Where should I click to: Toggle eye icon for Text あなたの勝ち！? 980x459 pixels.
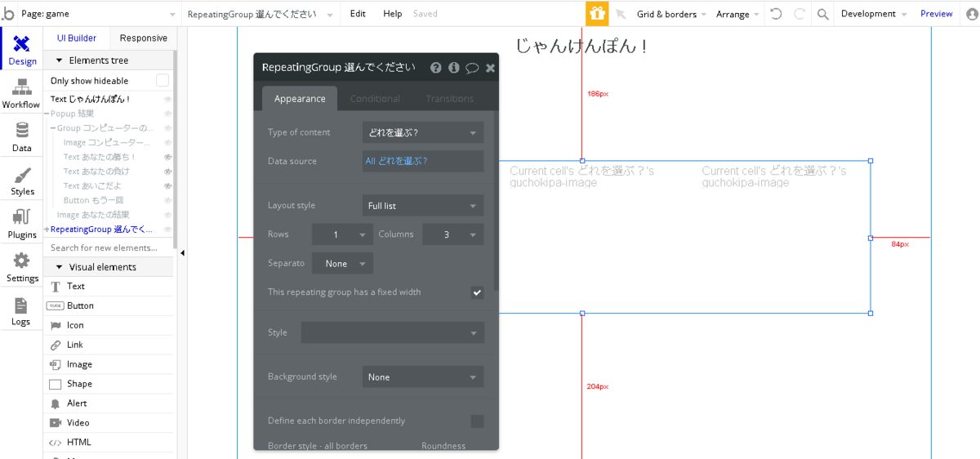(167, 157)
